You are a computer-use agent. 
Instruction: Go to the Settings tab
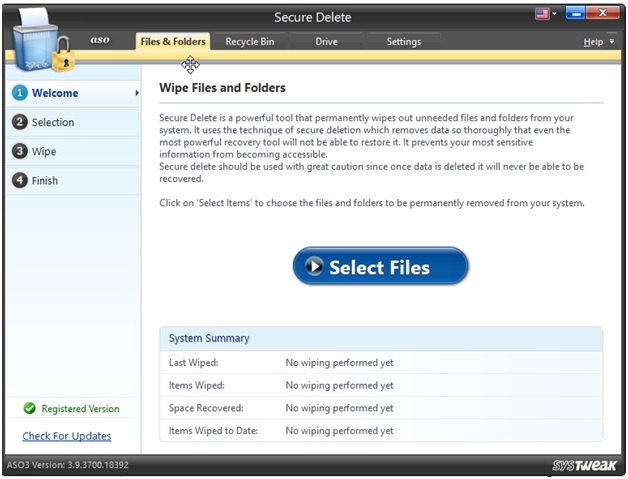pyautogui.click(x=403, y=42)
